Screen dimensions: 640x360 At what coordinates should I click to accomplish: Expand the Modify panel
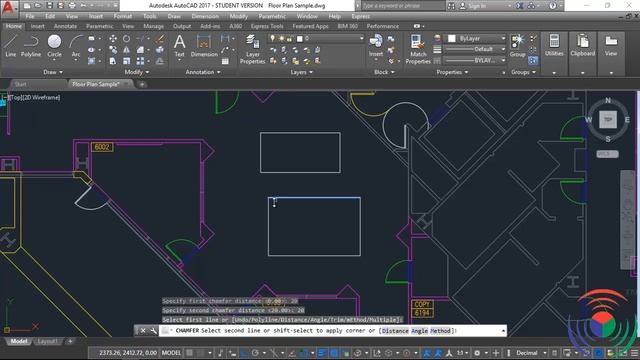click(x=137, y=72)
